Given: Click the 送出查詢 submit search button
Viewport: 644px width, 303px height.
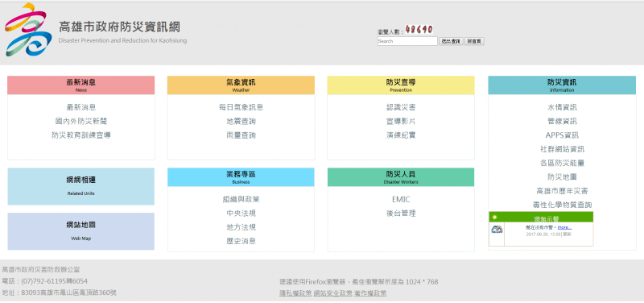Looking at the screenshot, I should tap(451, 41).
